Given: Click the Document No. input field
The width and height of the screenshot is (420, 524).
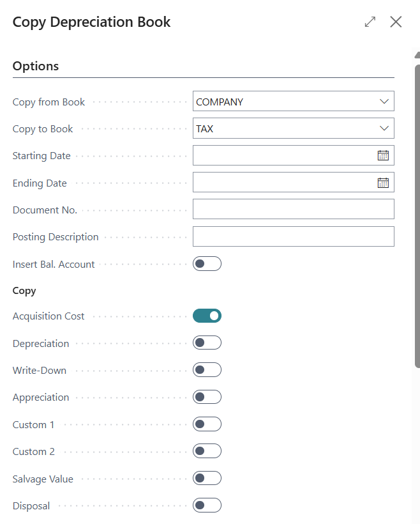Looking at the screenshot, I should coord(293,209).
